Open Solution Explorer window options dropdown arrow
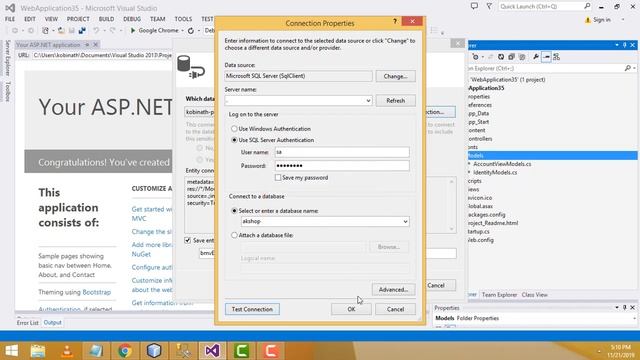The height and width of the screenshot is (360, 640). click(x=617, y=45)
